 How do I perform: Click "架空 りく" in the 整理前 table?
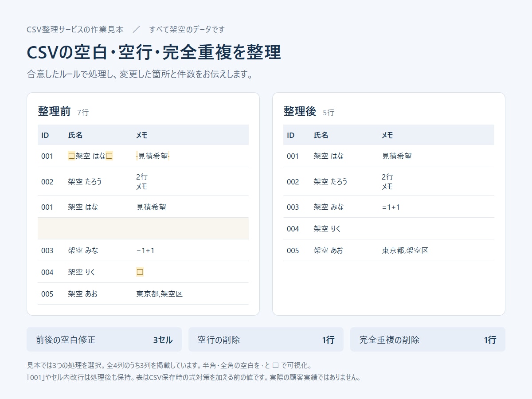click(82, 272)
